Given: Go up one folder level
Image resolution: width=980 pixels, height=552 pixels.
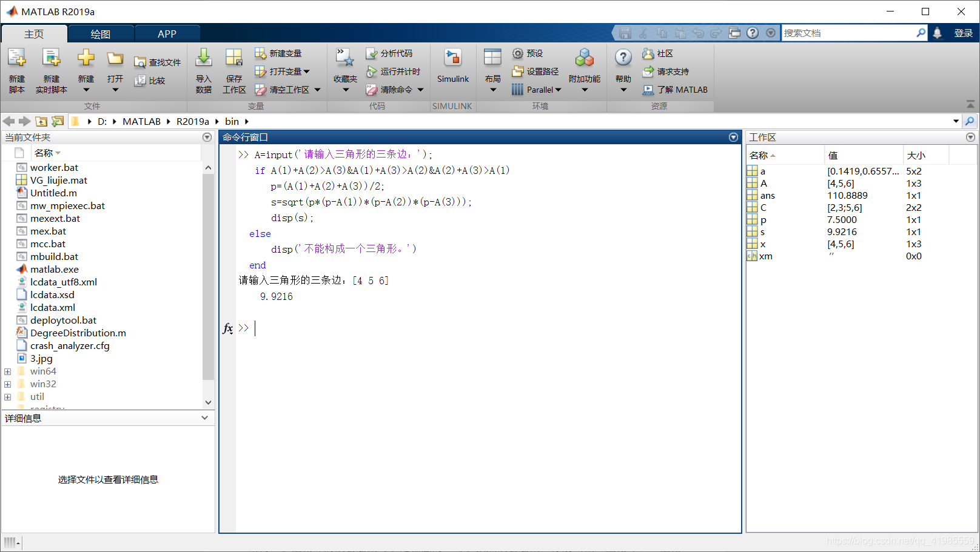Looking at the screenshot, I should point(41,121).
